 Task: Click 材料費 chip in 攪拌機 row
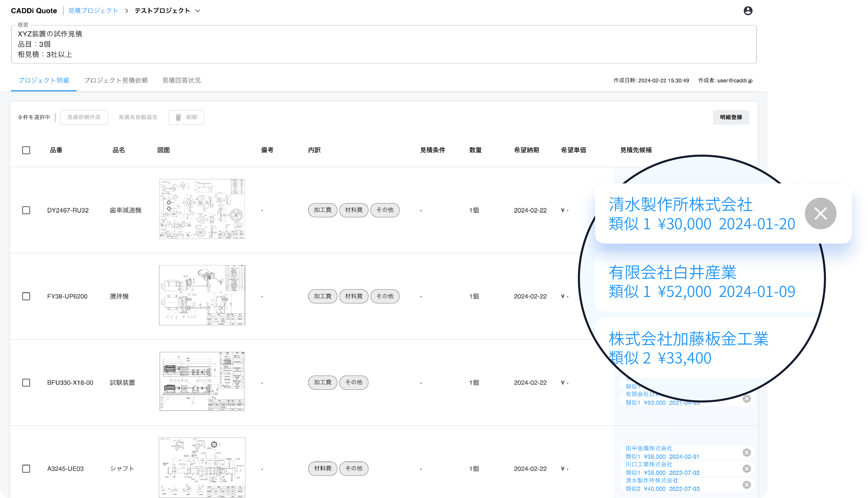pyautogui.click(x=353, y=296)
